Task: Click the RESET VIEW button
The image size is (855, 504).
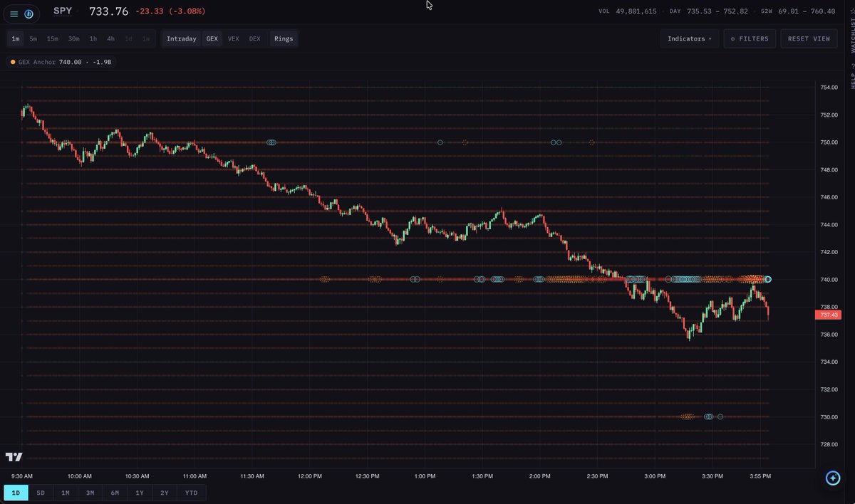Action: click(x=809, y=39)
